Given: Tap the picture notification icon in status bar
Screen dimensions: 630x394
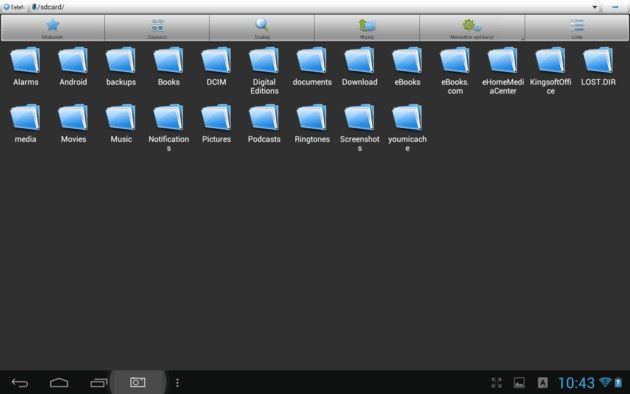Looking at the screenshot, I should [x=519, y=383].
